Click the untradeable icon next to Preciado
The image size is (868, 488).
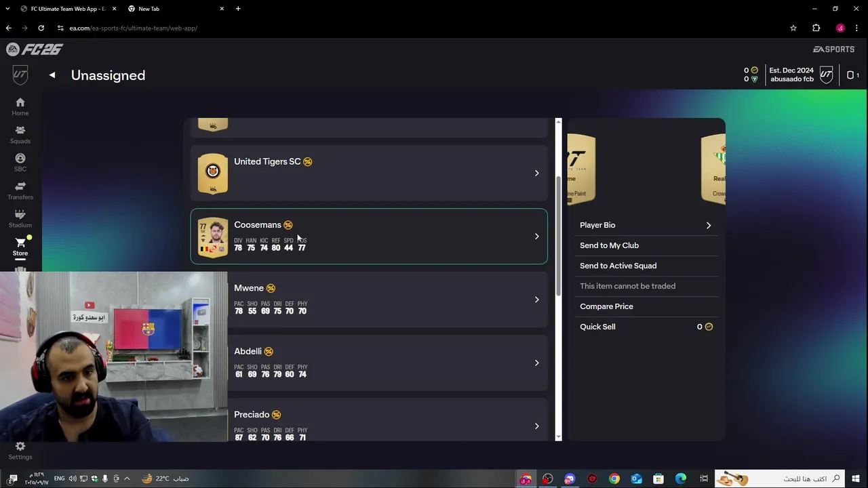pyautogui.click(x=277, y=414)
